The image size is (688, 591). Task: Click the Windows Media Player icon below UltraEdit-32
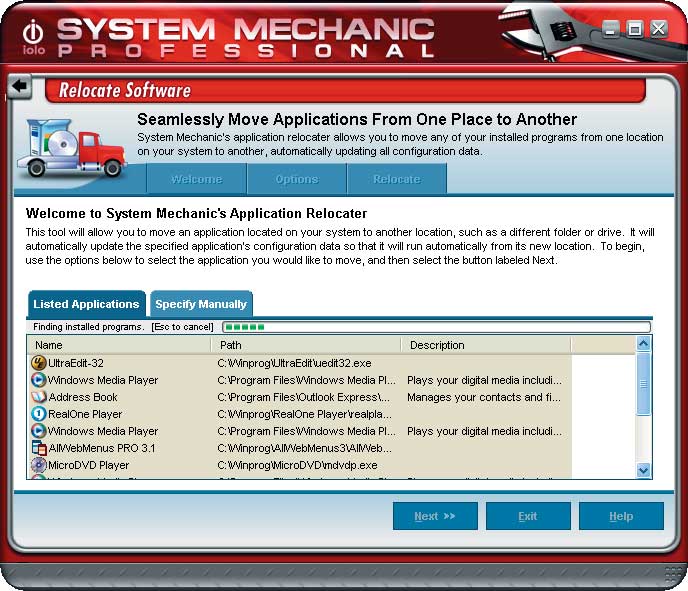39,380
